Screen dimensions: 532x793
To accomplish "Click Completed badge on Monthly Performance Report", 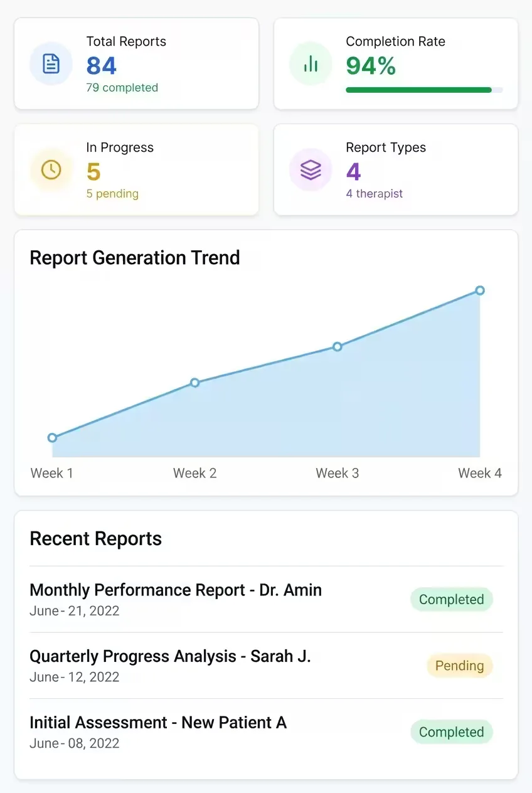I will (452, 600).
